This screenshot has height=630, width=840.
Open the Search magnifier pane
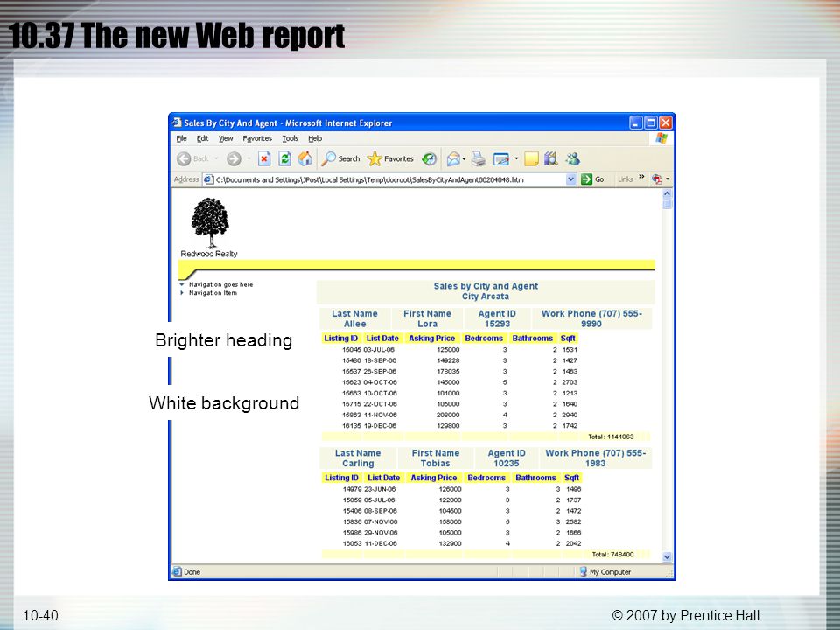click(340, 158)
